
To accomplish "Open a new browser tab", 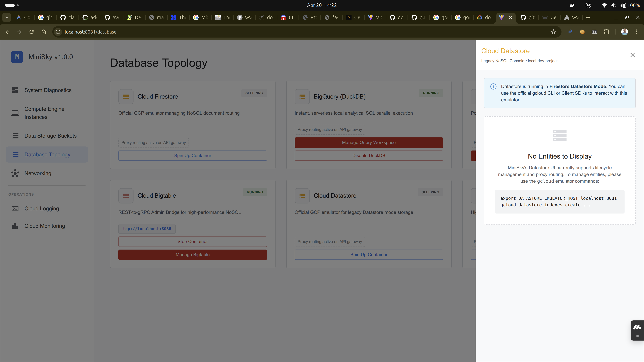I will pyautogui.click(x=588, y=17).
